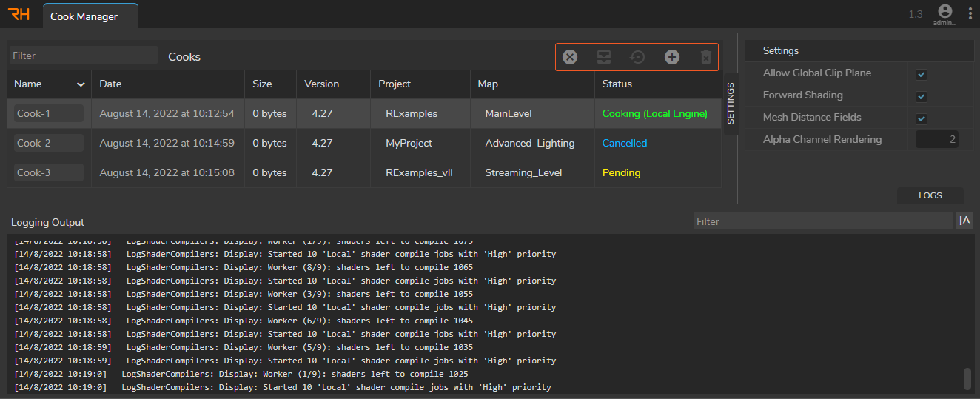Expand the Name column sort dropdown
This screenshot has height=399, width=980.
coord(81,84)
